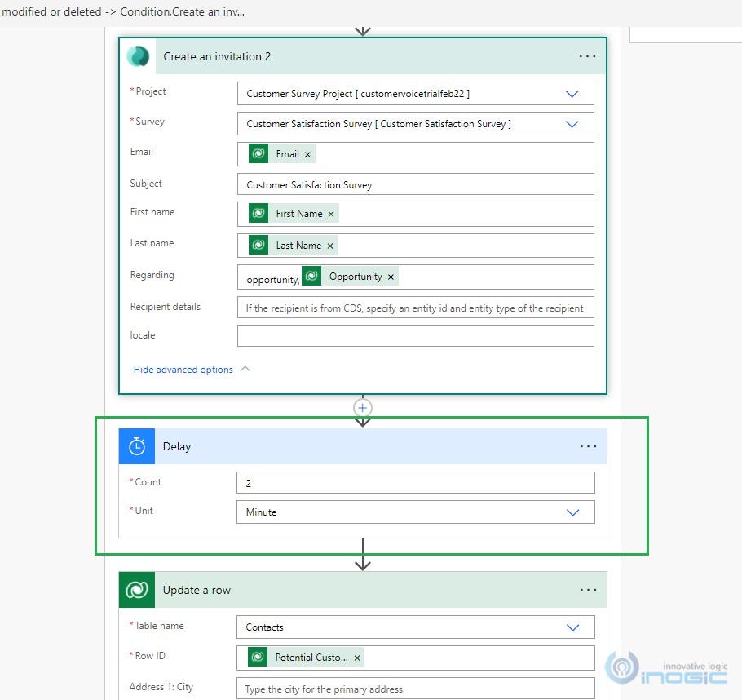Image resolution: width=742 pixels, height=700 pixels.
Task: Click the opportunity, text in Regarding field
Action: click(272, 280)
